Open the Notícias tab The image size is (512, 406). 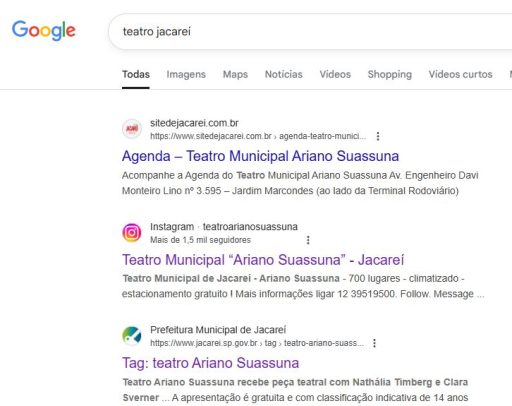pyautogui.click(x=284, y=74)
